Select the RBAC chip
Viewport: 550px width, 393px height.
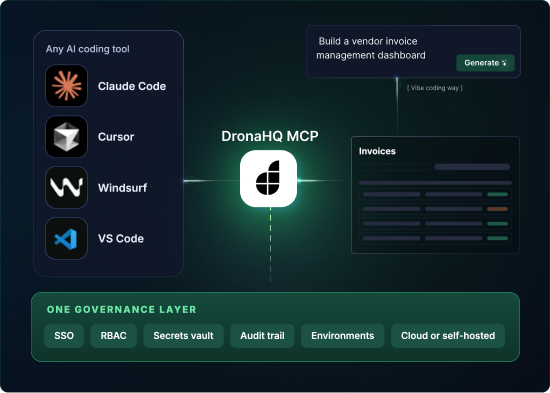pyautogui.click(x=114, y=336)
